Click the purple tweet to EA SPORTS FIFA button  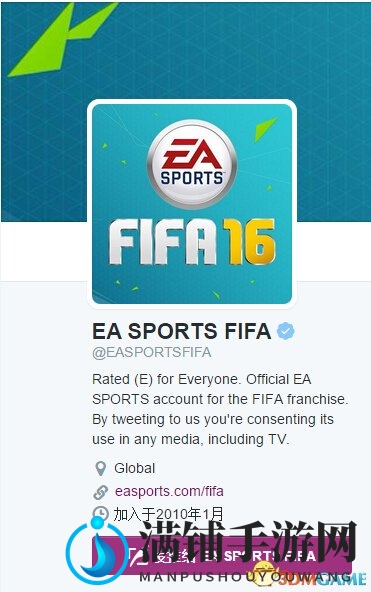click(222, 555)
